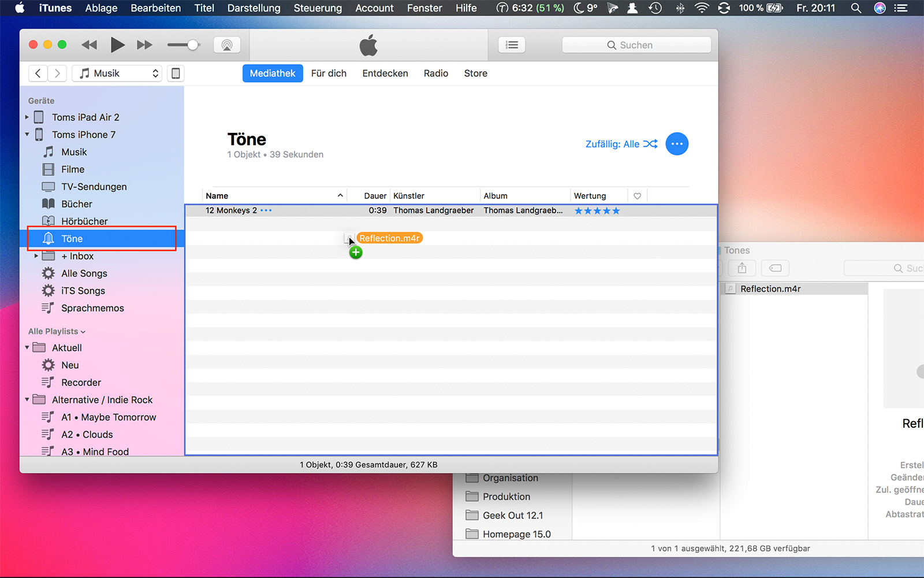
Task: Collapse the Aktuell folder
Action: (x=27, y=348)
